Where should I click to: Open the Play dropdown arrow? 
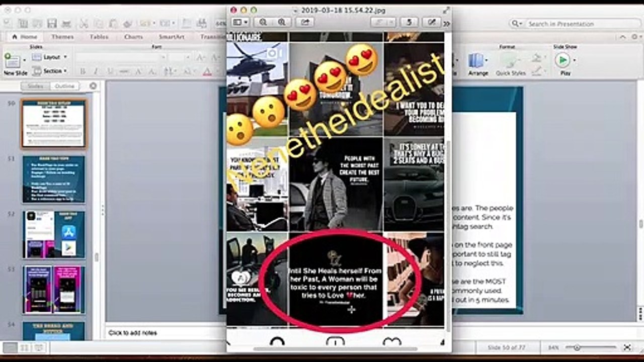(574, 61)
